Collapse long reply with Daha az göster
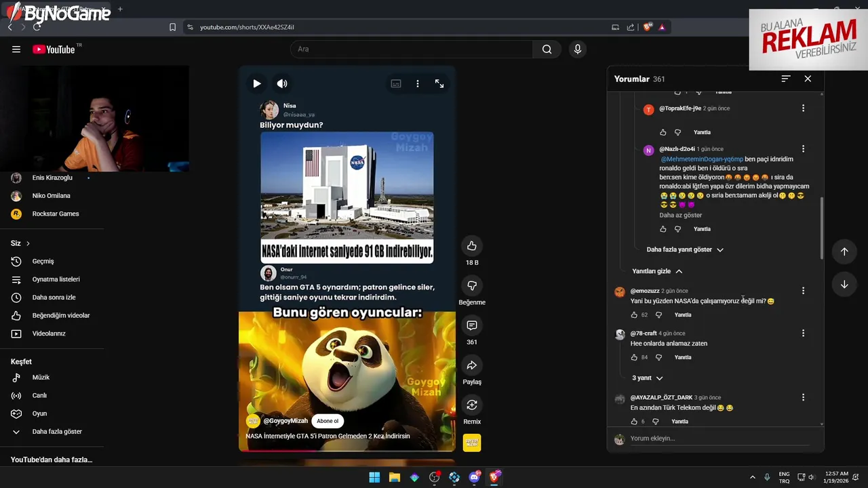 click(x=681, y=216)
